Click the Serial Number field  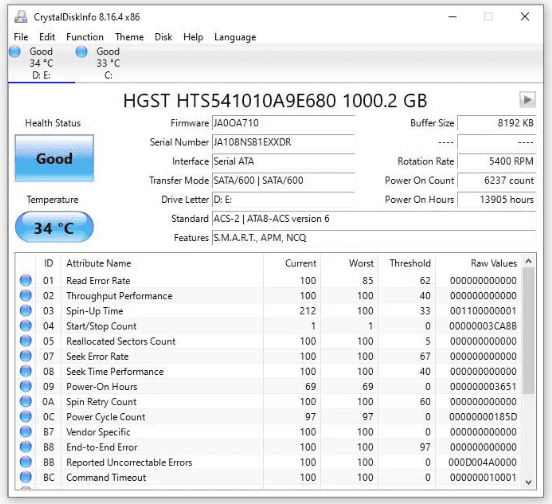pos(283,142)
